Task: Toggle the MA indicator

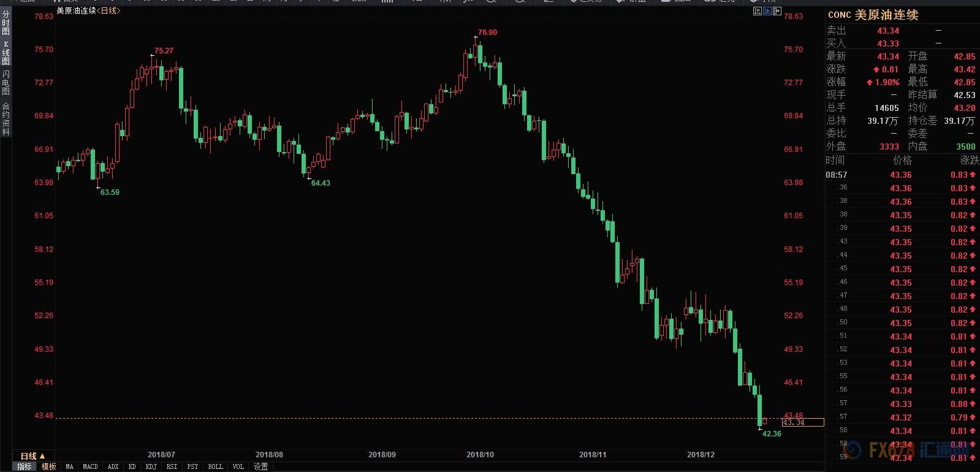Action: (x=69, y=466)
